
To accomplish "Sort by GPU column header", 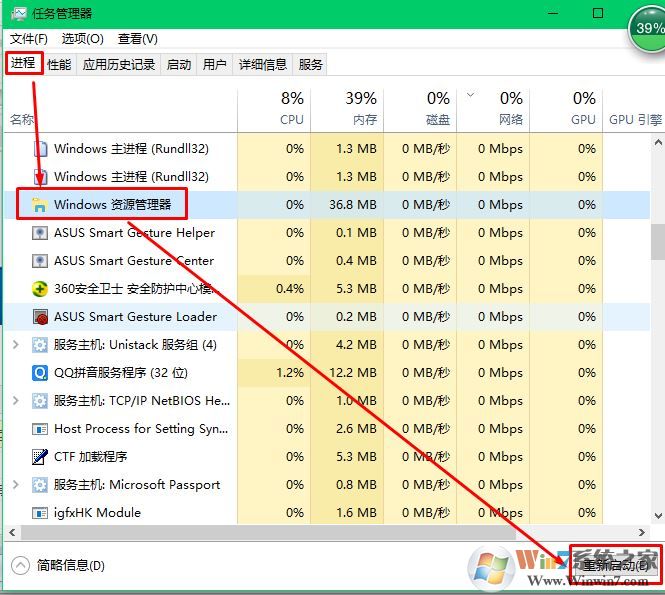I will (x=566, y=109).
